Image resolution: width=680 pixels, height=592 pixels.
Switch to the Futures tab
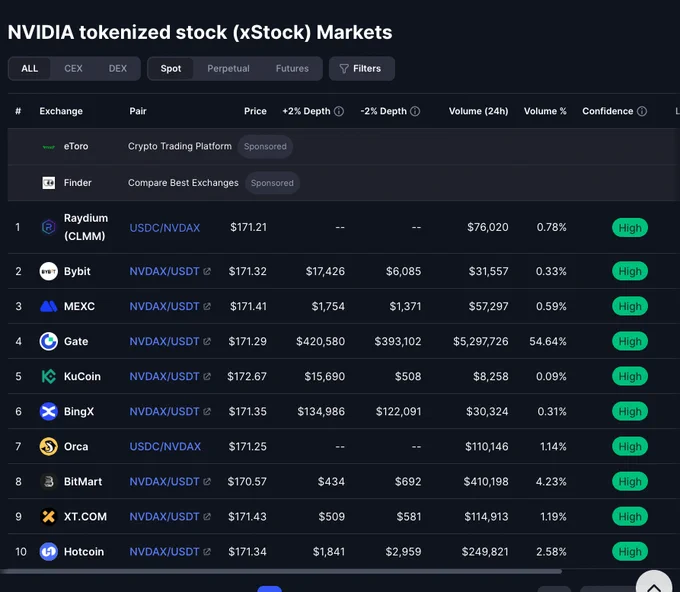tap(292, 69)
